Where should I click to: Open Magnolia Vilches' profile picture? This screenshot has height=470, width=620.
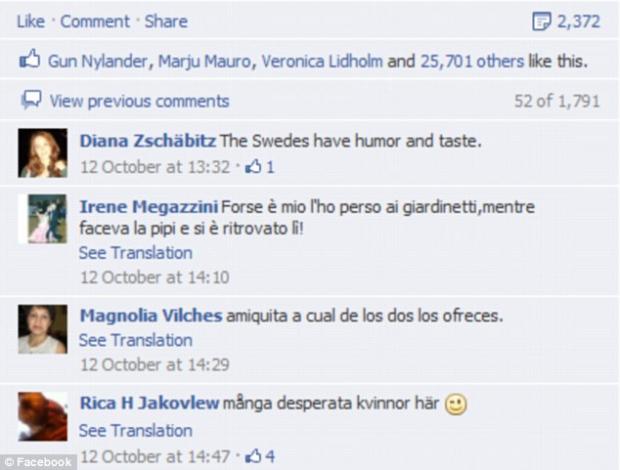tap(43, 329)
